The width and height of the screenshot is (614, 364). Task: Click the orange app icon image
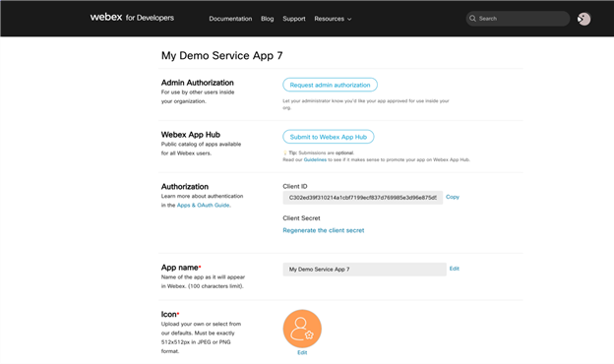click(302, 329)
